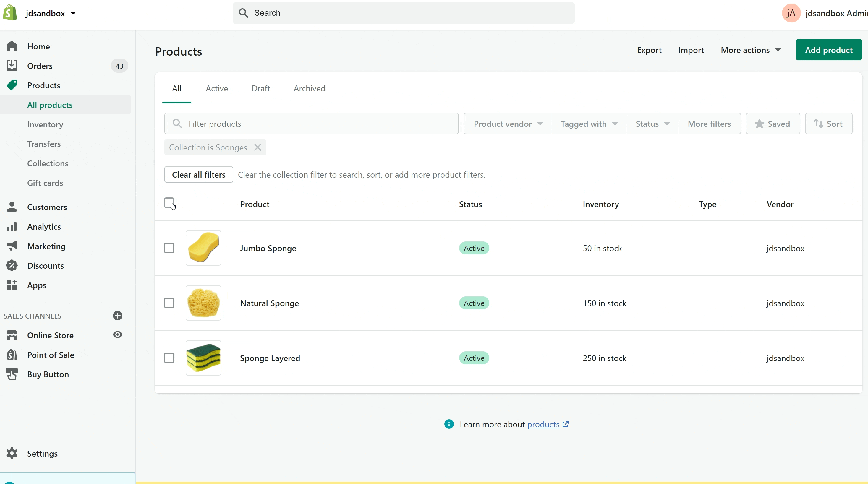Open Settings gear icon in sidebar

12,453
